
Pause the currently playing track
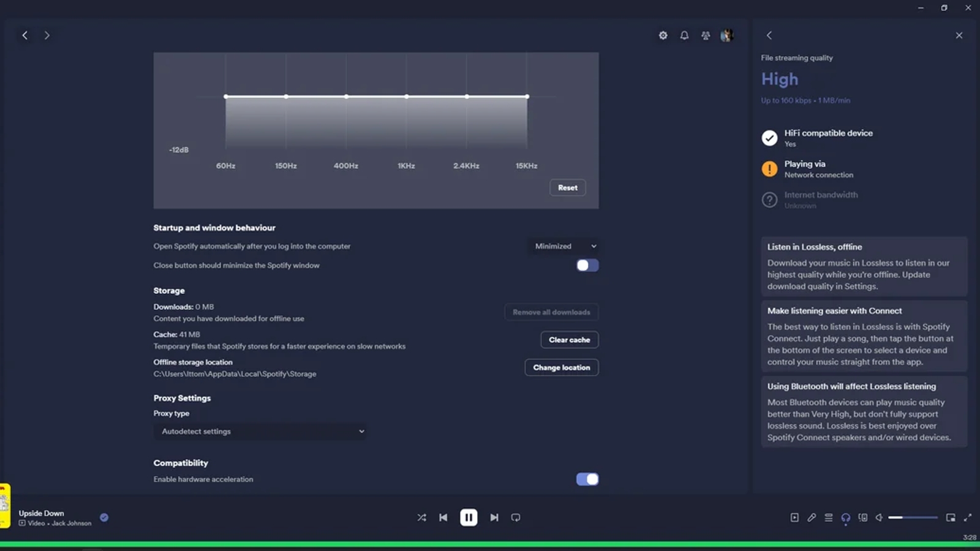469,517
